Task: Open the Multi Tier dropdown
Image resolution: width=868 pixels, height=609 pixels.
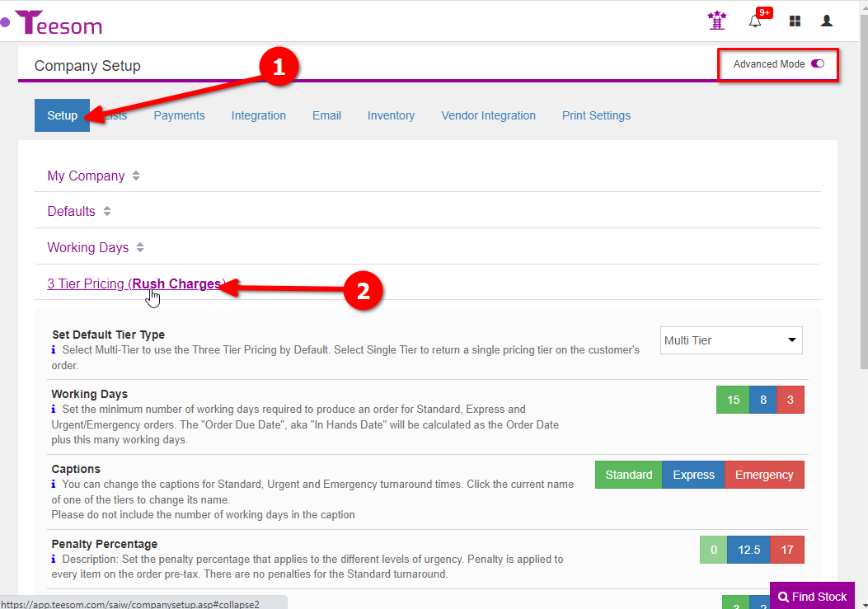Action: tap(731, 340)
